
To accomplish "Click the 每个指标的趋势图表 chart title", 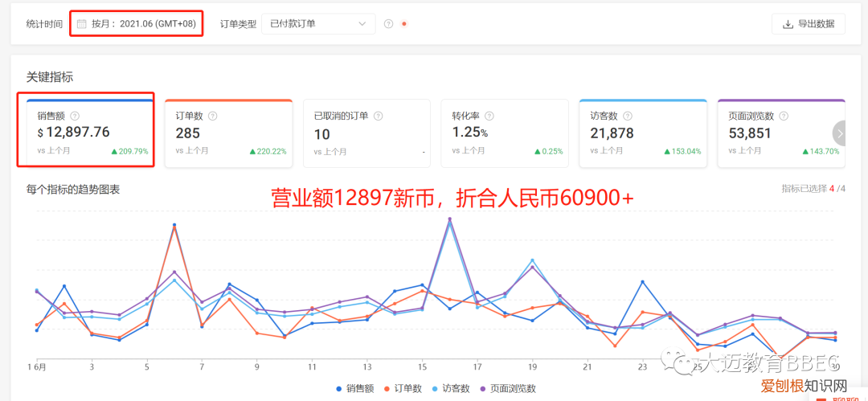I will pyautogui.click(x=73, y=189).
